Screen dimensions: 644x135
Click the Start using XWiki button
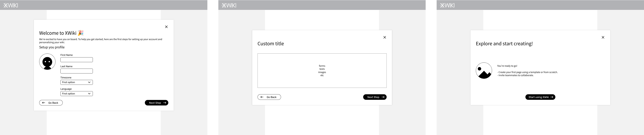tap(540, 97)
